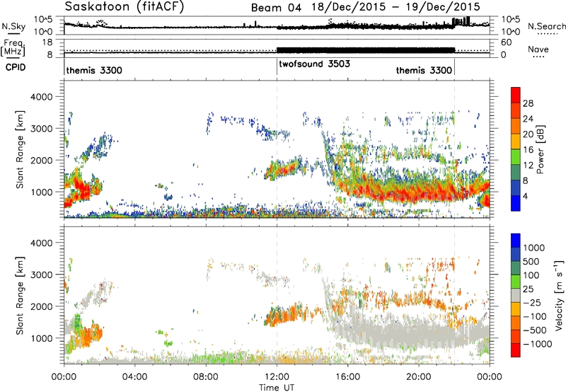Viewport: 566px width, 392px height.
Task: Click the '16' tick on Power scale
Action: [x=528, y=150]
